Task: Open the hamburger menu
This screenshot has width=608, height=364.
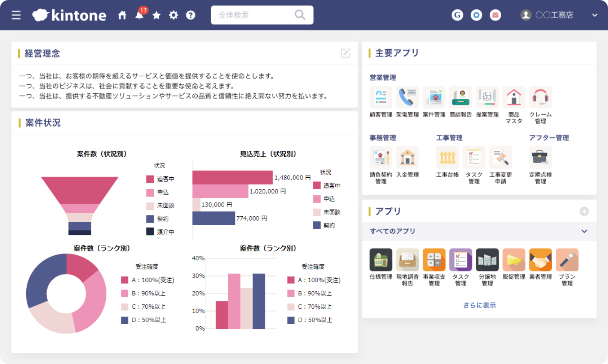Action: point(16,15)
